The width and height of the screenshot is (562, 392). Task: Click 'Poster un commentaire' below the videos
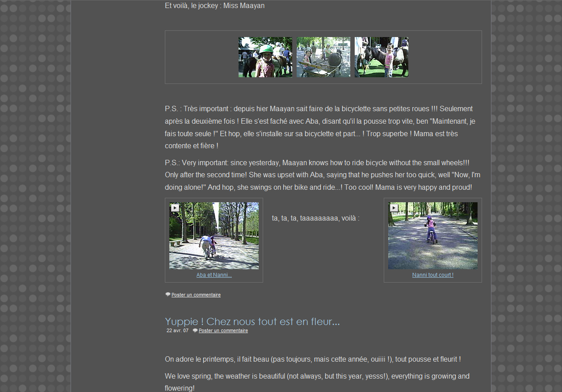point(196,295)
